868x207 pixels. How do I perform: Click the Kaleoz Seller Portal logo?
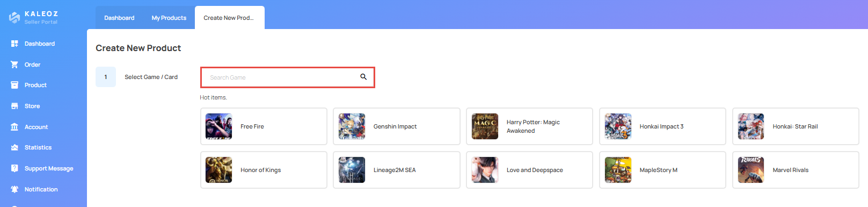33,17
